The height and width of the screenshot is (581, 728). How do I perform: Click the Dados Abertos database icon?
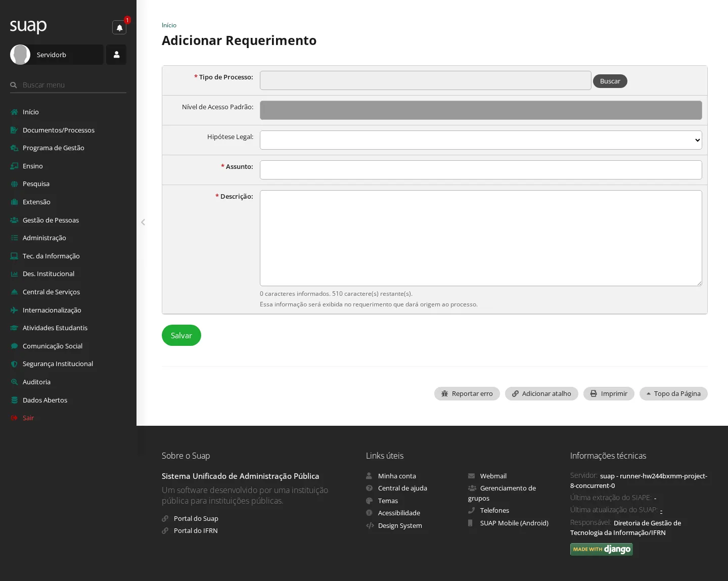pos(14,400)
